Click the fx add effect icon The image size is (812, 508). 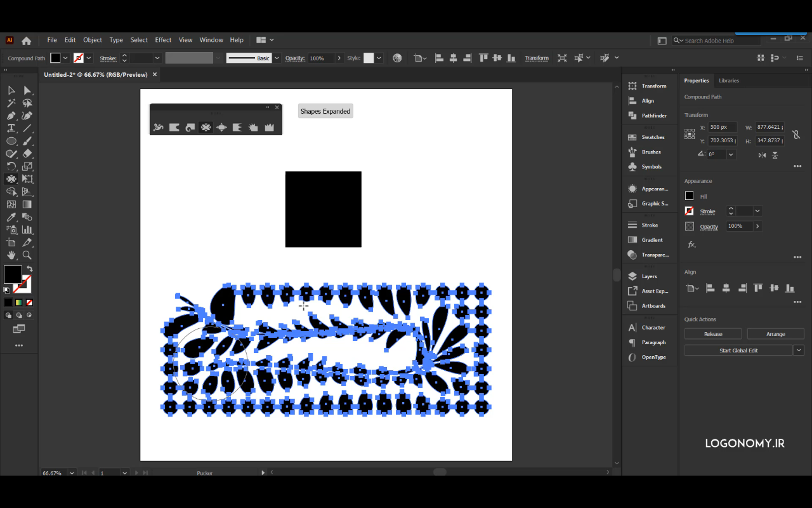691,244
